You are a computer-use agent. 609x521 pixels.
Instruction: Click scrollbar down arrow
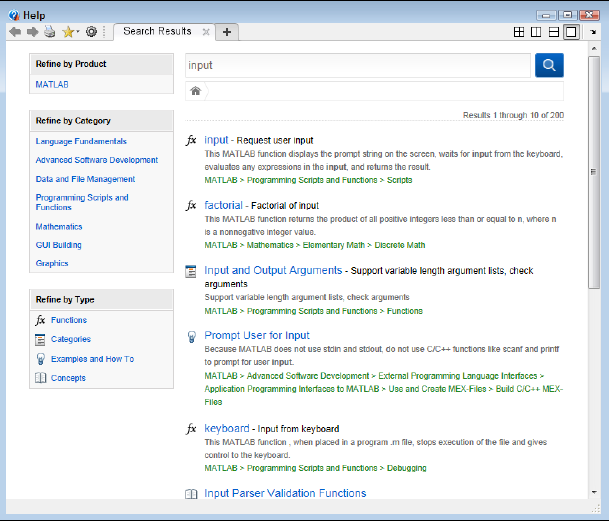594,492
